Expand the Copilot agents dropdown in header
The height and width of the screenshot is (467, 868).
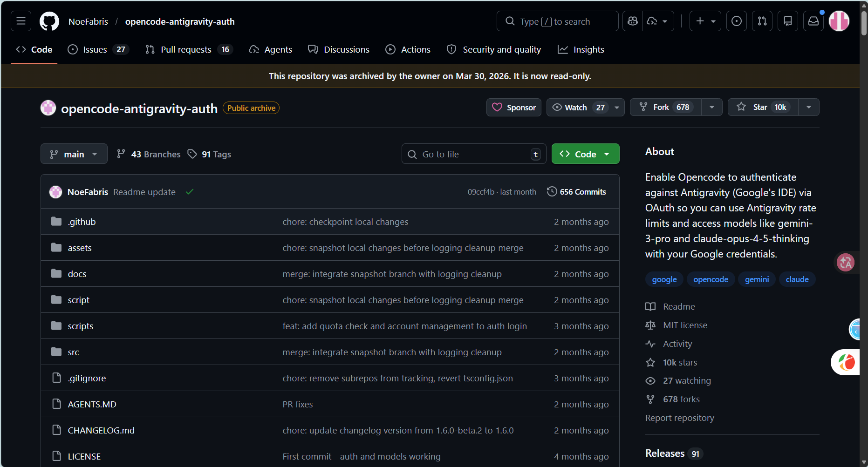(x=658, y=21)
